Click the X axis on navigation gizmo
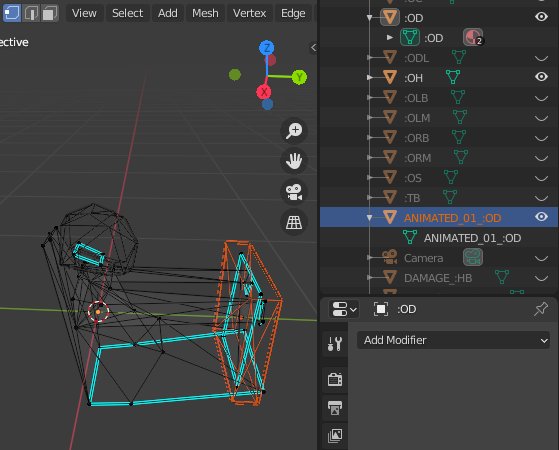 pos(264,92)
